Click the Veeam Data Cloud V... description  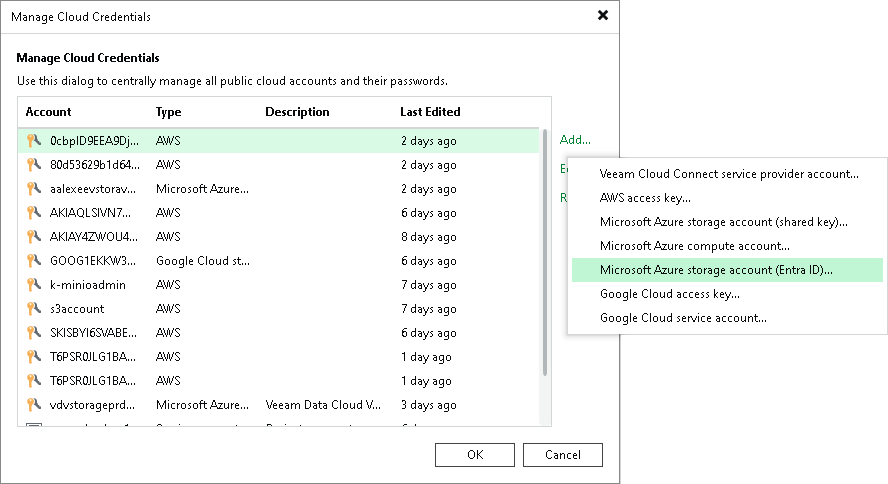[323, 405]
